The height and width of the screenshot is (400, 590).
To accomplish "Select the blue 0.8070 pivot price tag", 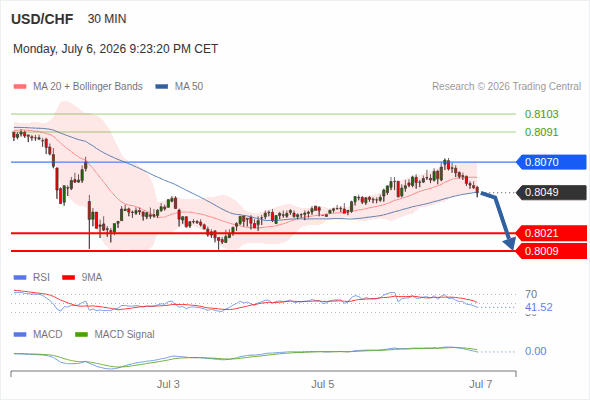I will [551, 162].
